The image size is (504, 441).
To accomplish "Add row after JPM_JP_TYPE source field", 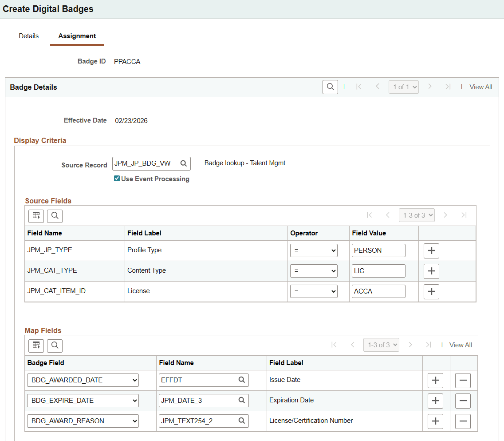I will click(431, 250).
